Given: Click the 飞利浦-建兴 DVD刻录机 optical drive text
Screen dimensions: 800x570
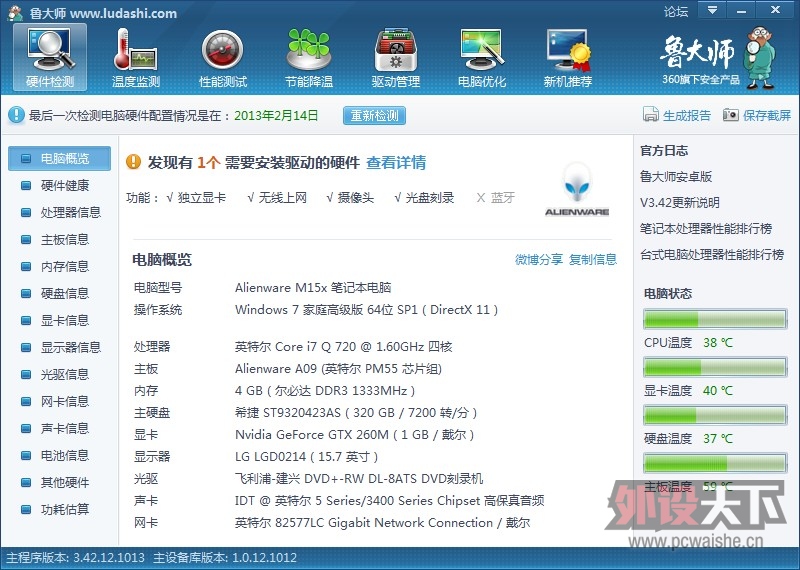Looking at the screenshot, I should [359, 479].
